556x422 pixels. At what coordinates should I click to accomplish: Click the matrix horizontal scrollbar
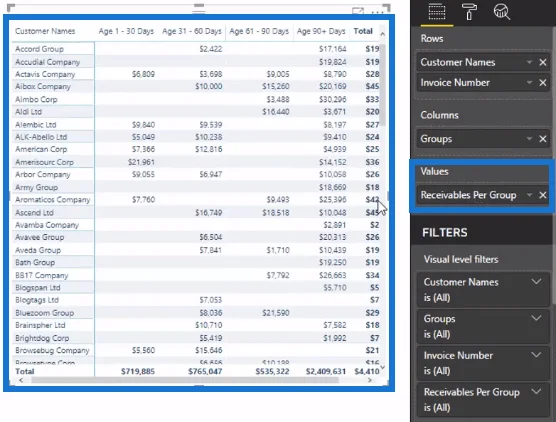tap(185, 380)
